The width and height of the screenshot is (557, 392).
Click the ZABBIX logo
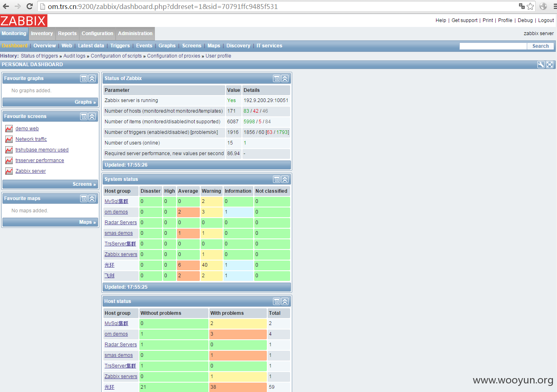pyautogui.click(x=24, y=21)
